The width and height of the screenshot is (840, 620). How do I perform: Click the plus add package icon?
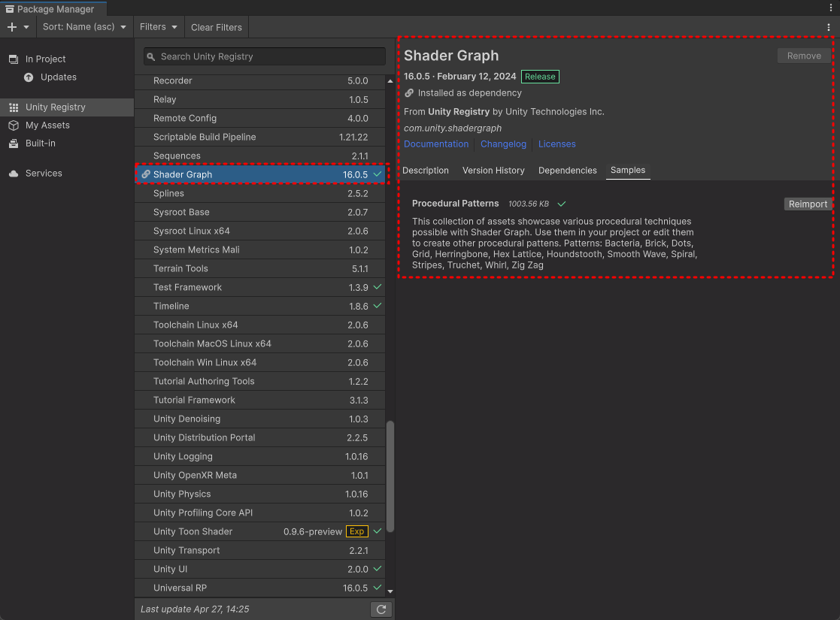point(12,27)
